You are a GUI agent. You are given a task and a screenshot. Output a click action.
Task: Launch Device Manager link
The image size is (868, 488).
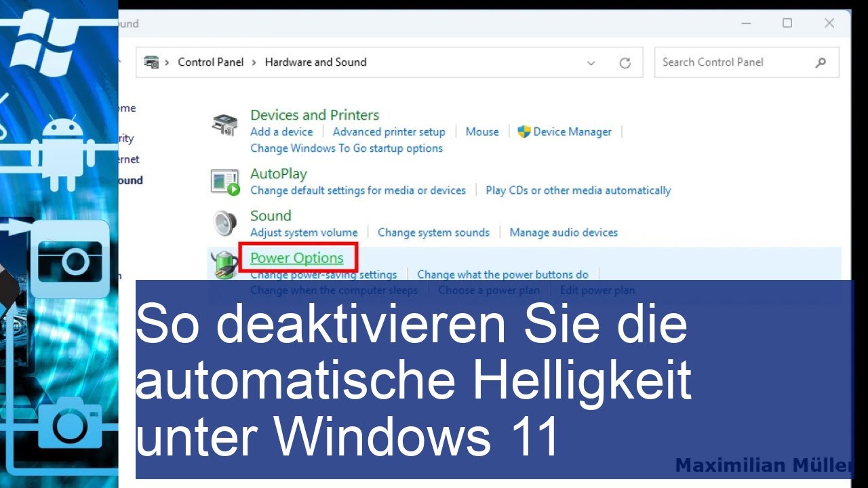tap(572, 132)
